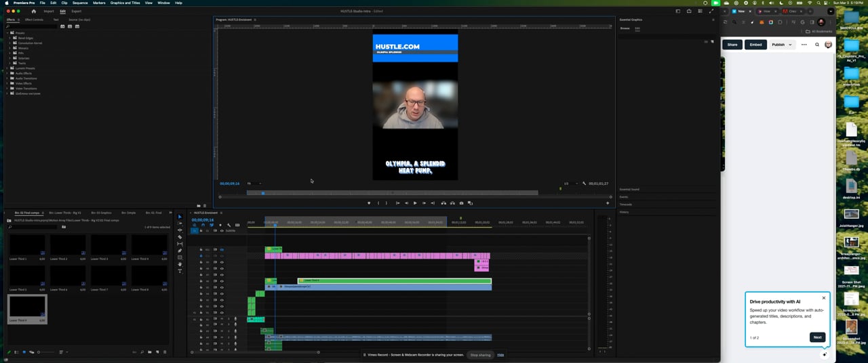Open timeline display settings wrench
The image size is (868, 363).
(229, 225)
